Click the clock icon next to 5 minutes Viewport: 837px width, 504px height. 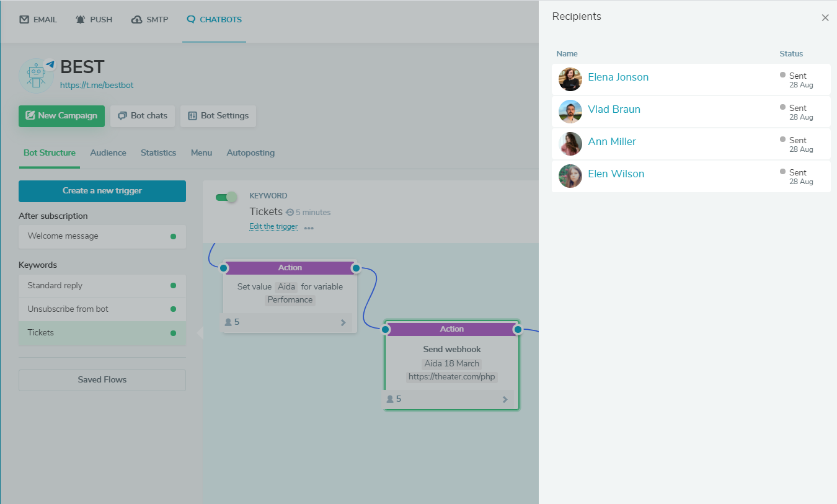coord(290,212)
